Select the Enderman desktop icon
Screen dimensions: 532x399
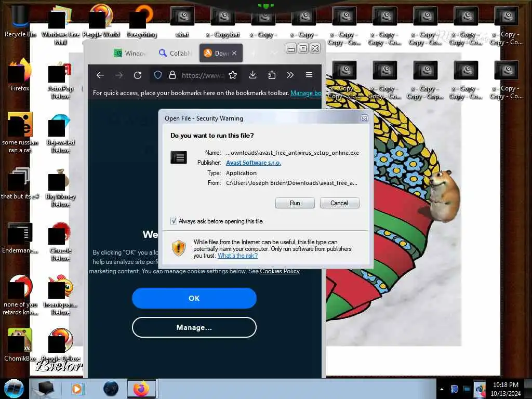(x=20, y=237)
